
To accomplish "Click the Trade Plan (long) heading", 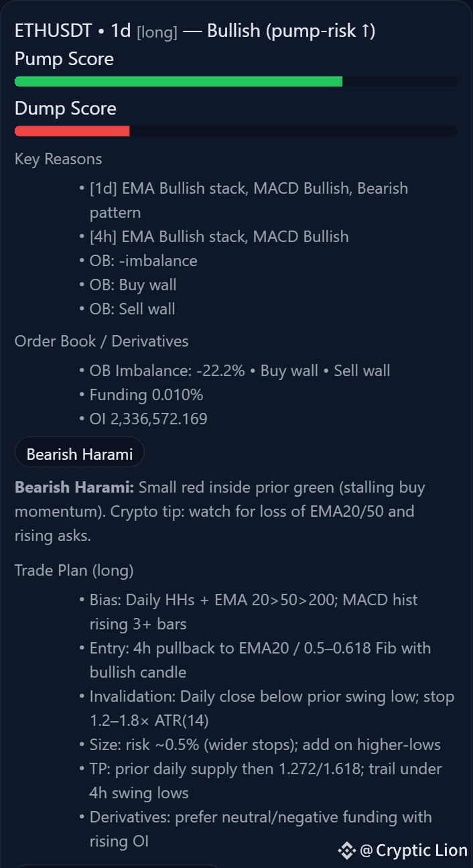I will pos(74,570).
